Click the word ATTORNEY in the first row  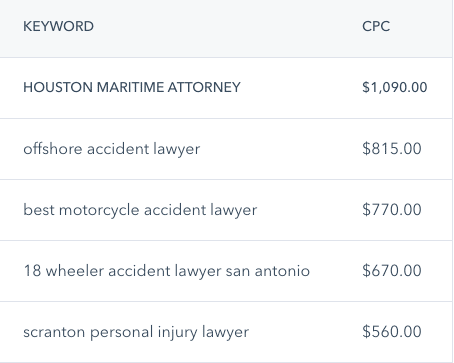tap(204, 87)
